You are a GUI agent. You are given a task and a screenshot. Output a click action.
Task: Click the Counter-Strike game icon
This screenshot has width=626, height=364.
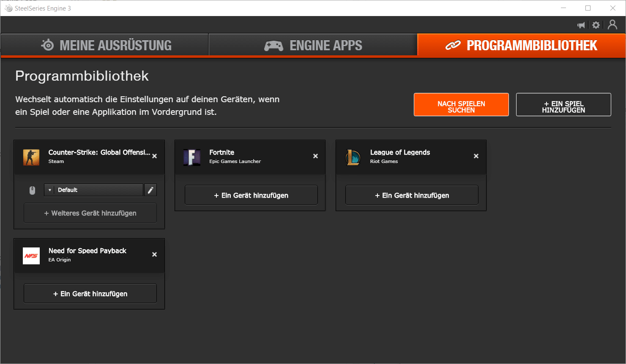coord(31,157)
